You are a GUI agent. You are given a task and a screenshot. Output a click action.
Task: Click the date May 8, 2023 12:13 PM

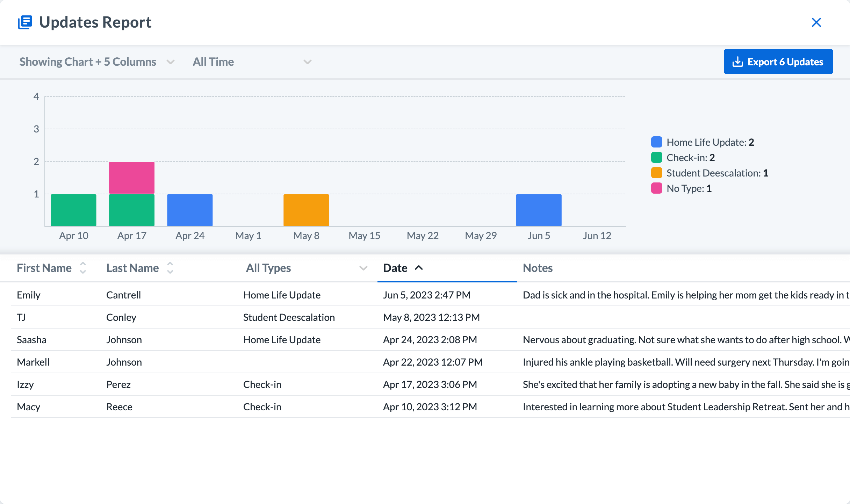point(431,317)
